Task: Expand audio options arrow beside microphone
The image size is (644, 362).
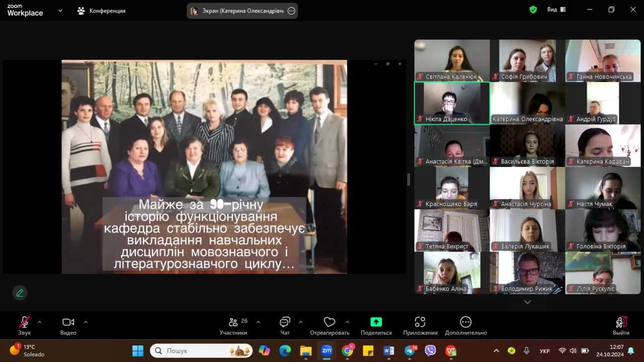Action: [40, 322]
